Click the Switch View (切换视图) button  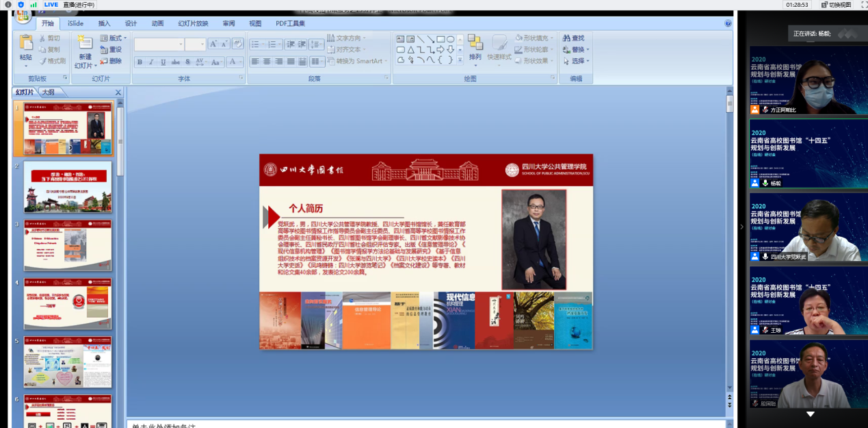click(x=835, y=5)
